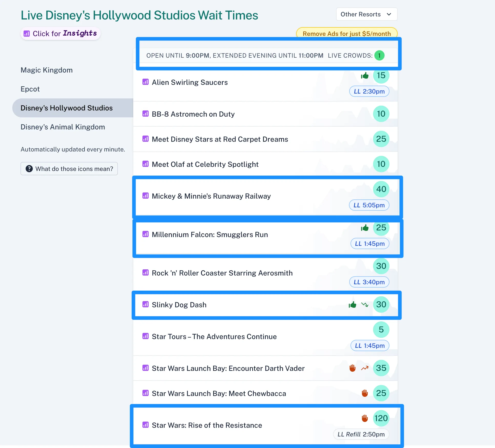Click the insights icon beside Alien Swirling Saucers
Screen dimensions: 495x448
click(x=146, y=82)
